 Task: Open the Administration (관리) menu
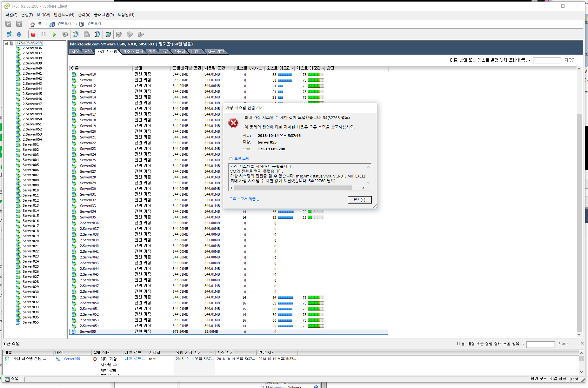pos(84,15)
